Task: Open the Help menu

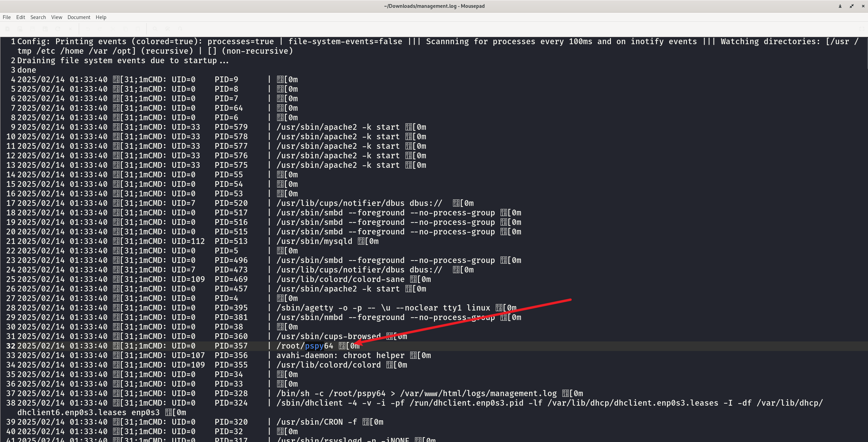Action: [x=101, y=17]
